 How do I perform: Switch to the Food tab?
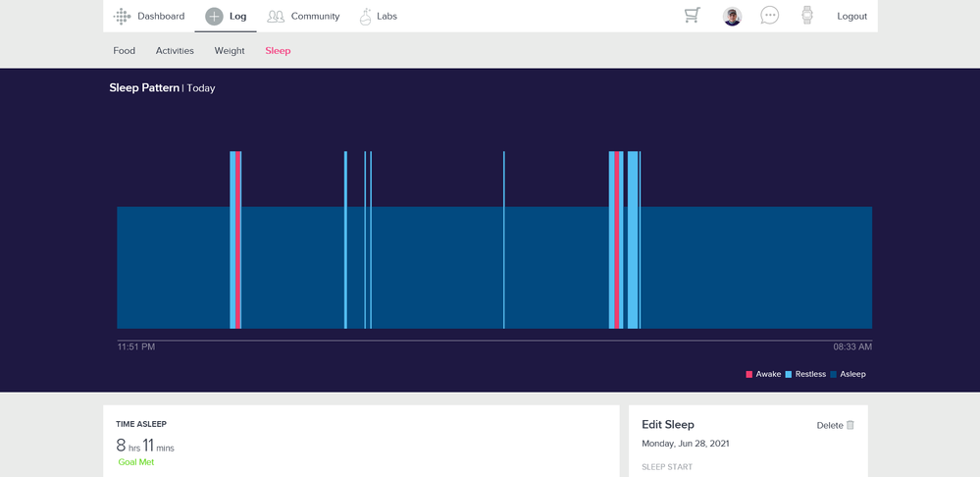[125, 51]
